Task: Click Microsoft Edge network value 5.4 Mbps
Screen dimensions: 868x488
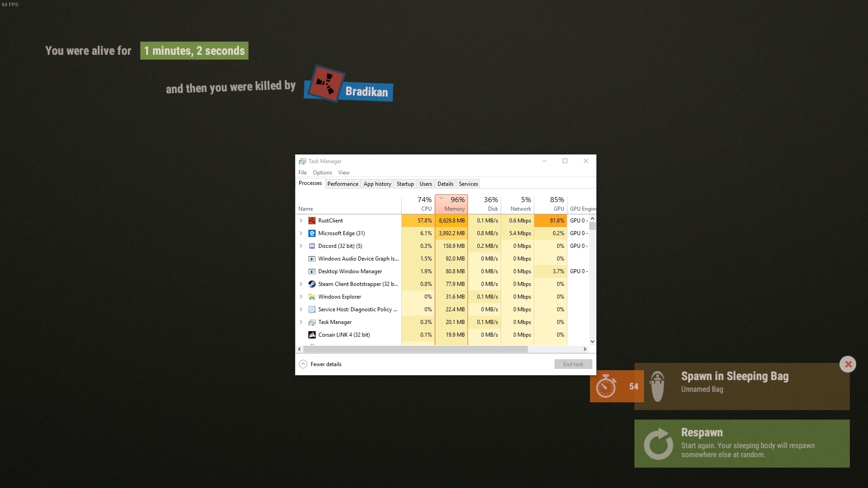Action: [517, 233]
